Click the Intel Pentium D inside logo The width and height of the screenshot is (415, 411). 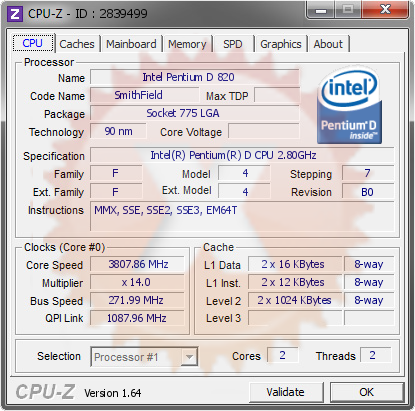[349, 105]
